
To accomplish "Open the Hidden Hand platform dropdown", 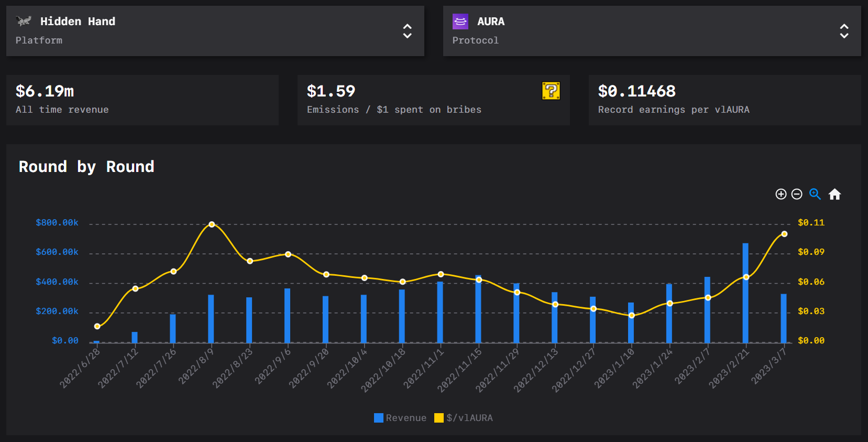I will tap(215, 31).
